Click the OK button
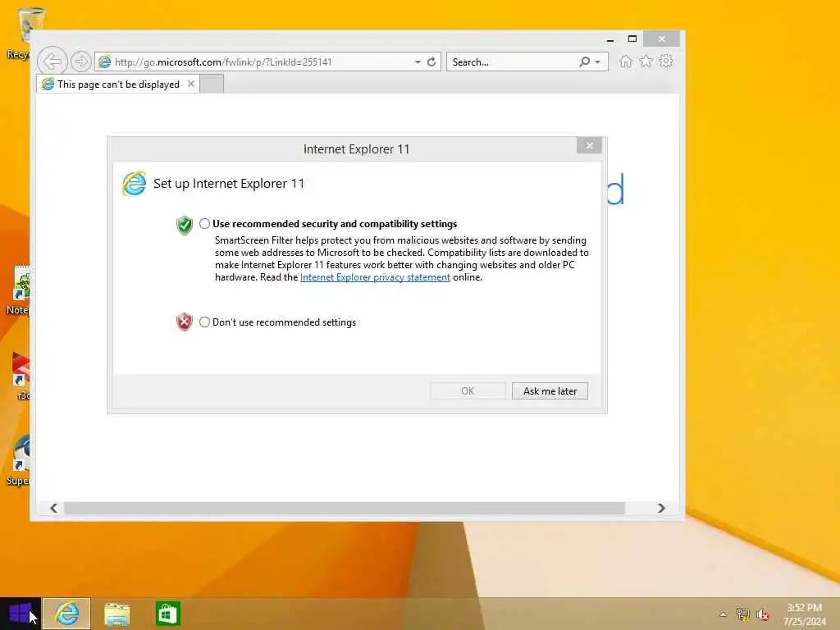Viewport: 840px width, 630px height. tap(468, 391)
